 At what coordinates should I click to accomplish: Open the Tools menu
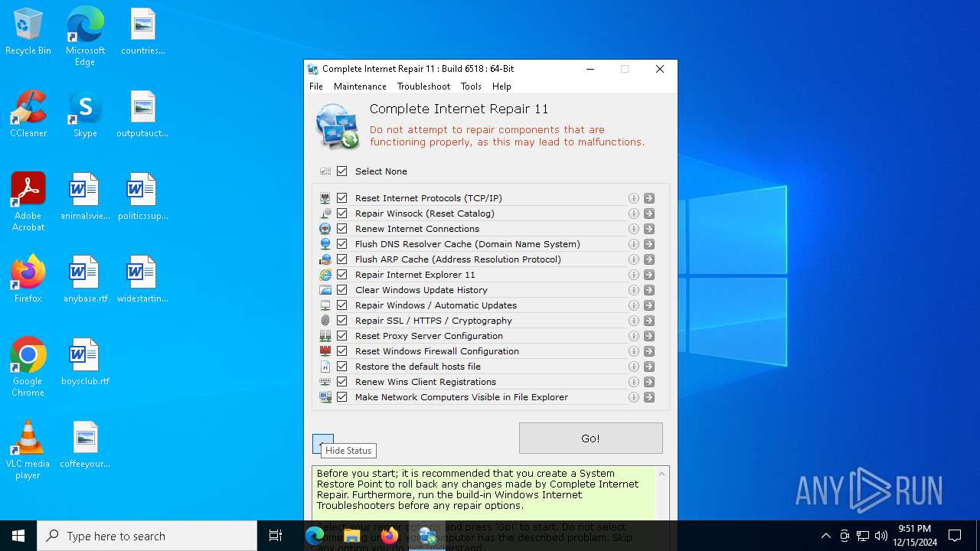[x=471, y=86]
